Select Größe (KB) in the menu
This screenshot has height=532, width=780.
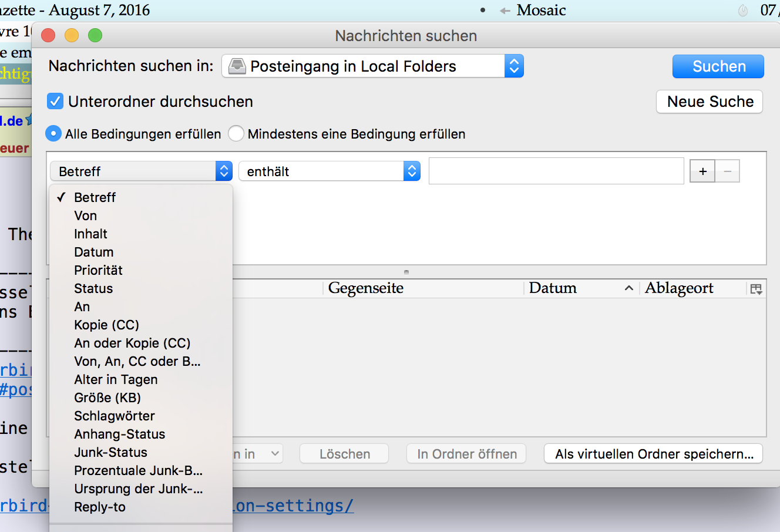pos(141,398)
